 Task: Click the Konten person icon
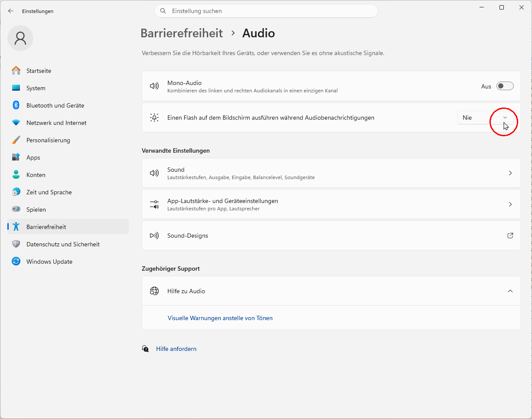pyautogui.click(x=16, y=175)
